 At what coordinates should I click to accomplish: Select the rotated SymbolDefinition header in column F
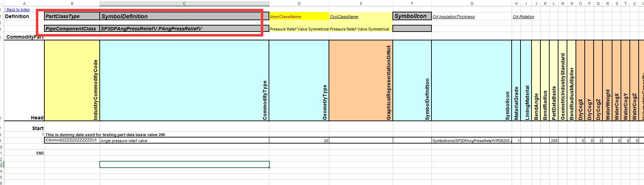click(412, 80)
